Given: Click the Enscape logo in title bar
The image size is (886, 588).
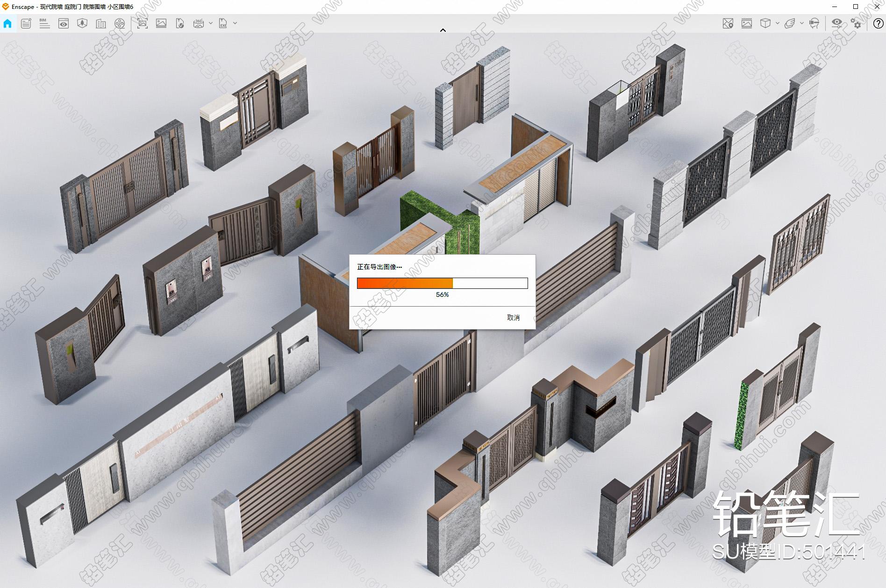Looking at the screenshot, I should [x=5, y=7].
